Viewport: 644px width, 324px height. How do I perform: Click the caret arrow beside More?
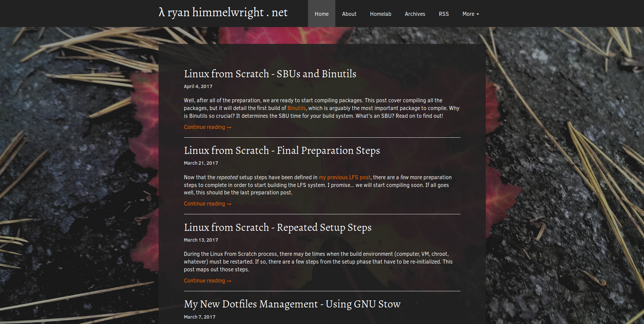coord(478,14)
